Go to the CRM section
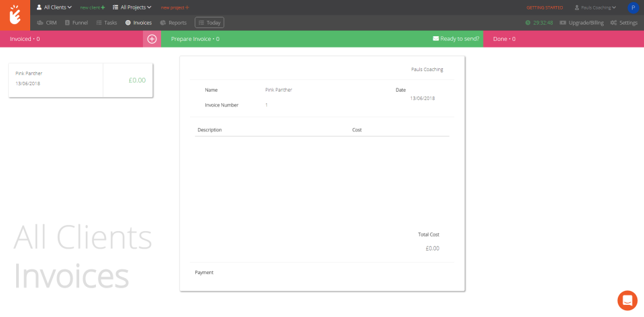644x317 pixels. 47,23
